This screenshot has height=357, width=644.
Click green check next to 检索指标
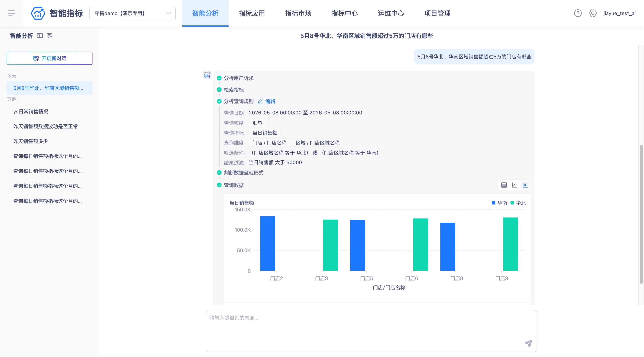click(219, 90)
